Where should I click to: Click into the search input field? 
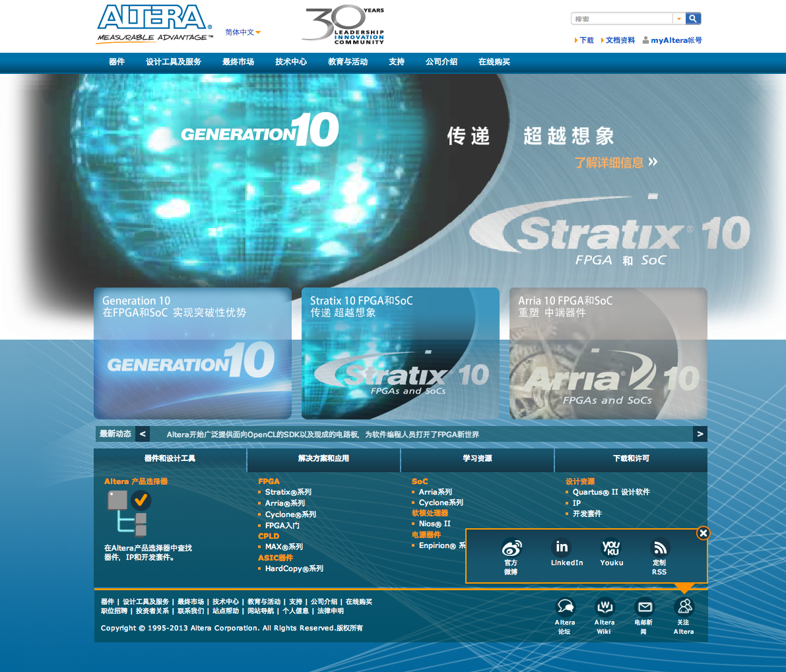pyautogui.click(x=622, y=18)
